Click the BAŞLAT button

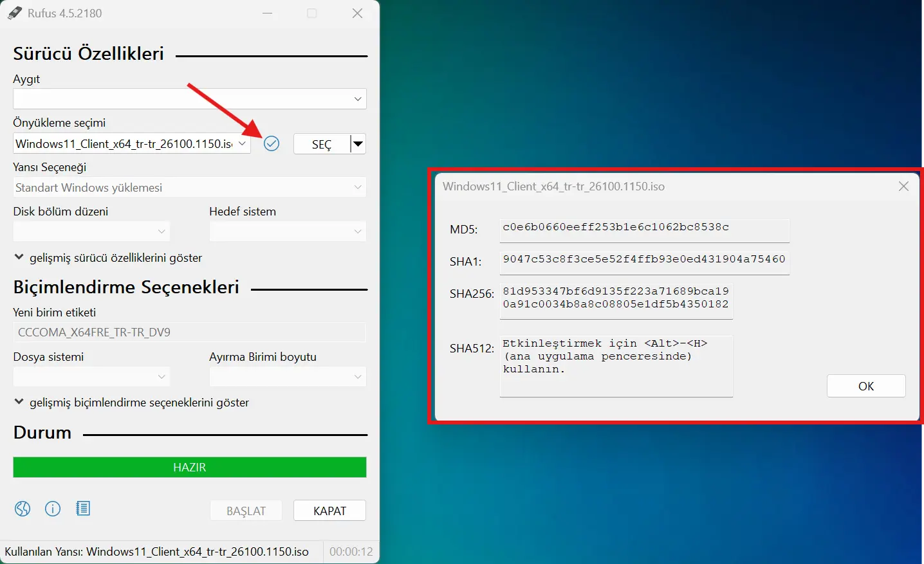coord(246,511)
